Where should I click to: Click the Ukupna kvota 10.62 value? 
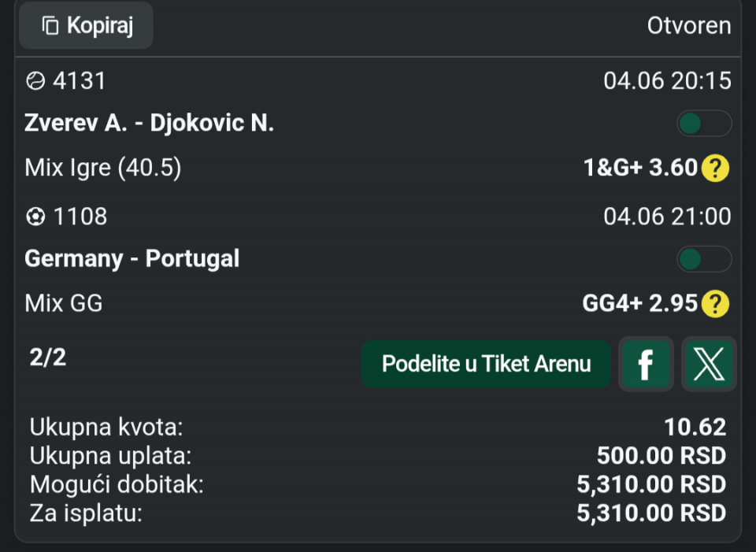[x=695, y=427]
